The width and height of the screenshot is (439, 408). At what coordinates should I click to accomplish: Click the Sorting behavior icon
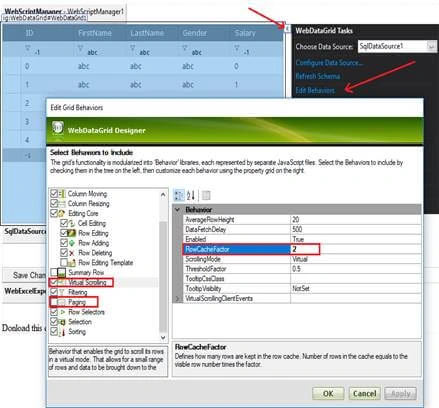62,332
